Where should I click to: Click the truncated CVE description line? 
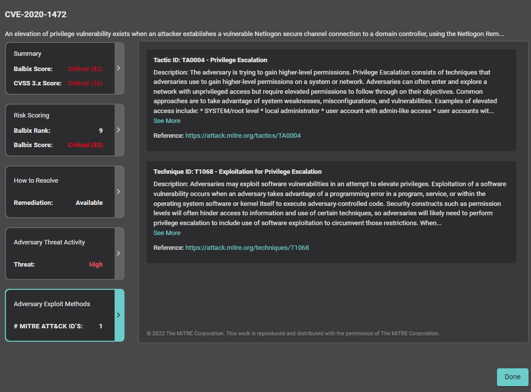point(254,34)
